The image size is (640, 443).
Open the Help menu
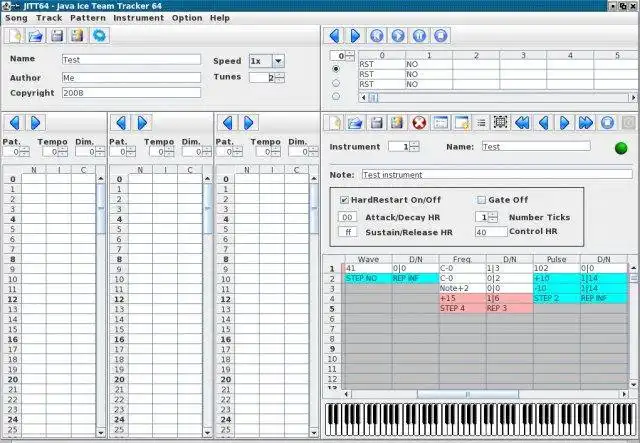coord(220,18)
